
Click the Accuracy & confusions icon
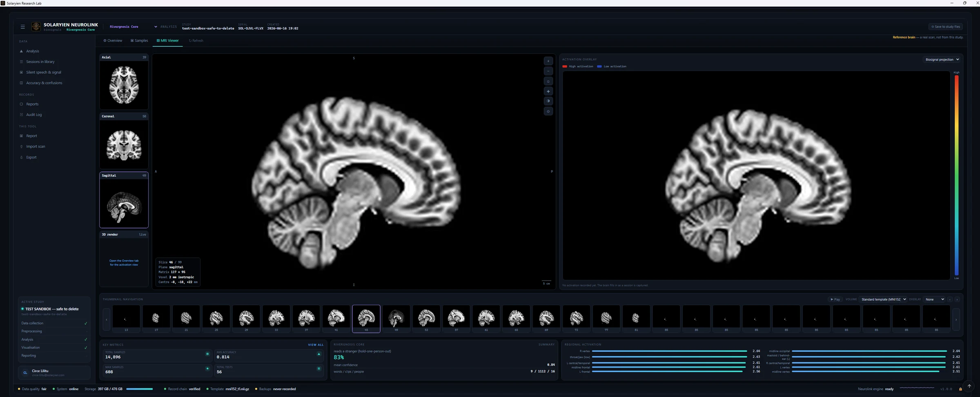21,83
